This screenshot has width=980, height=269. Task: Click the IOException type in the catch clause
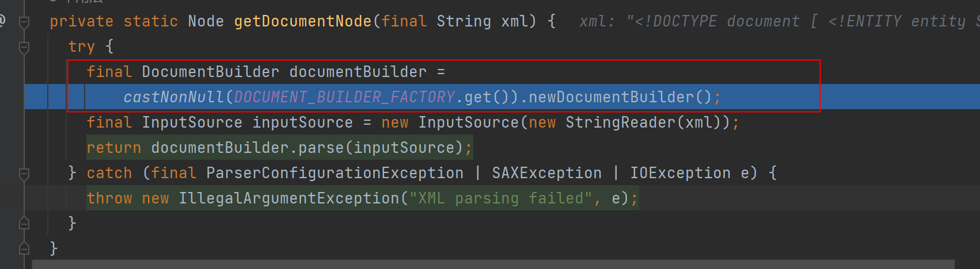[681, 173]
